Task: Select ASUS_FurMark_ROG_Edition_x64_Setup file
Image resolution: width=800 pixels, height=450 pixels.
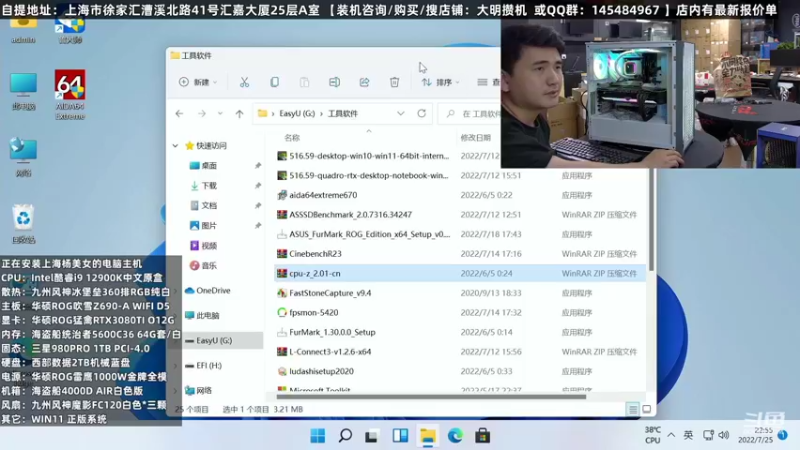Action: pyautogui.click(x=369, y=235)
